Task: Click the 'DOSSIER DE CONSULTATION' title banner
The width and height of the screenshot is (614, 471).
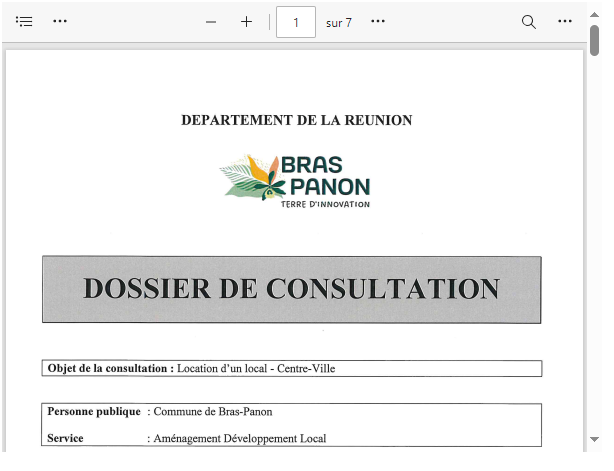Action: (291, 289)
